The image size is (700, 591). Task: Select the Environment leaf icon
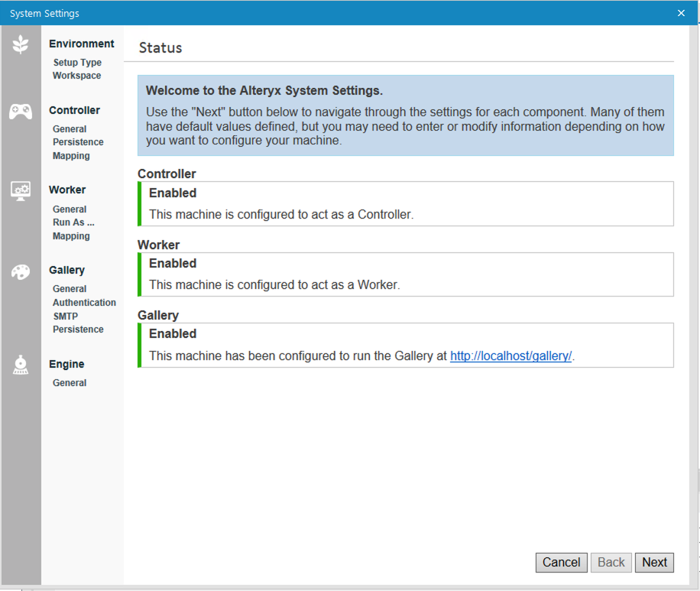coord(21,44)
